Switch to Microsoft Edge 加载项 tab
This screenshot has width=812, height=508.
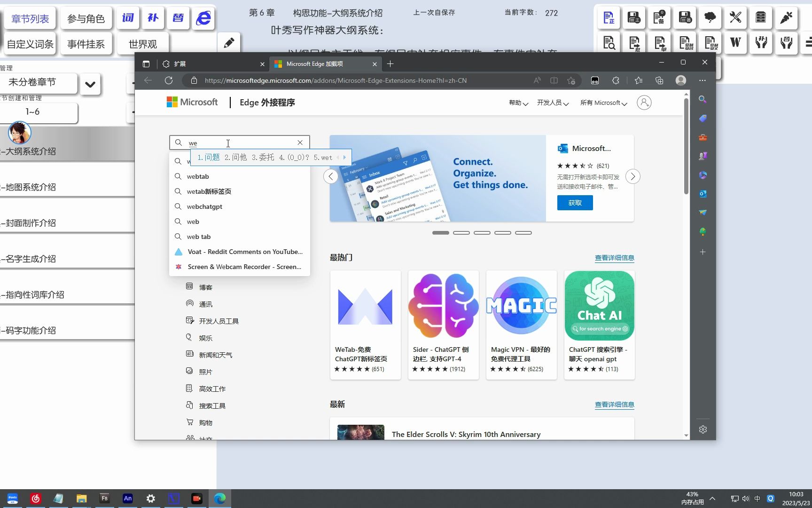click(x=325, y=64)
